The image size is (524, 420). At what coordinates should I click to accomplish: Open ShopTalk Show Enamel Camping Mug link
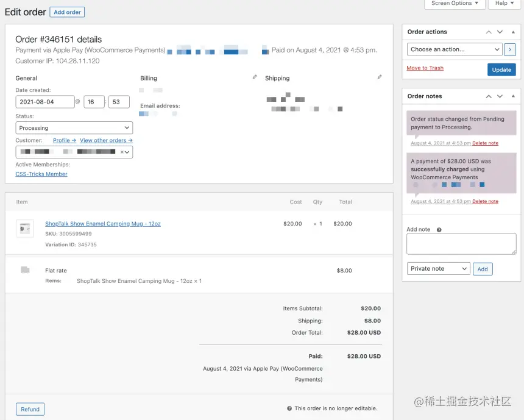pyautogui.click(x=103, y=224)
